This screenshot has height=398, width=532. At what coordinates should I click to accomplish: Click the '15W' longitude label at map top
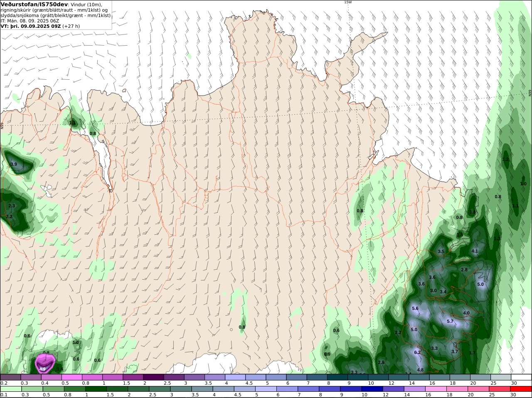pyautogui.click(x=347, y=2)
